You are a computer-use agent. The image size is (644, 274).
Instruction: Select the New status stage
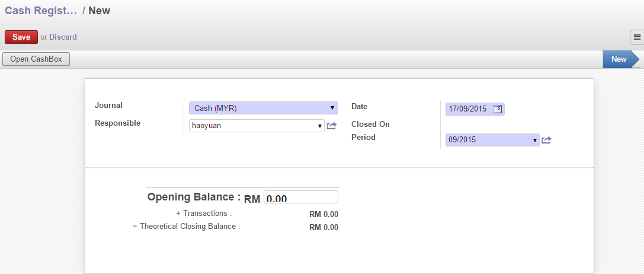coord(620,59)
